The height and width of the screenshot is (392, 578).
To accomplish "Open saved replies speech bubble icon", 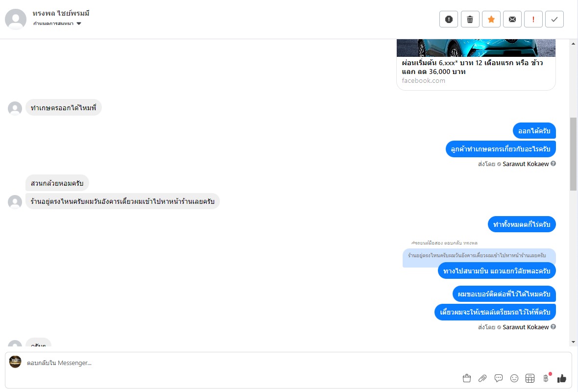I will point(498,378).
